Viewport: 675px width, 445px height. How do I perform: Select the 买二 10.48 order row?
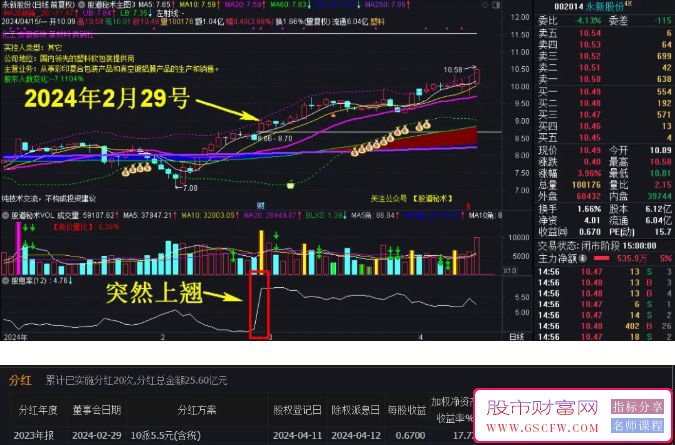(604, 103)
